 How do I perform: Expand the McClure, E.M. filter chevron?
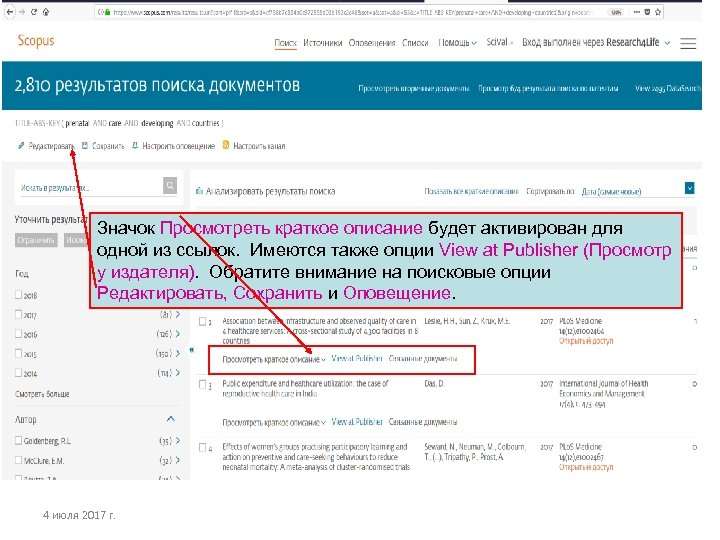[x=178, y=460]
